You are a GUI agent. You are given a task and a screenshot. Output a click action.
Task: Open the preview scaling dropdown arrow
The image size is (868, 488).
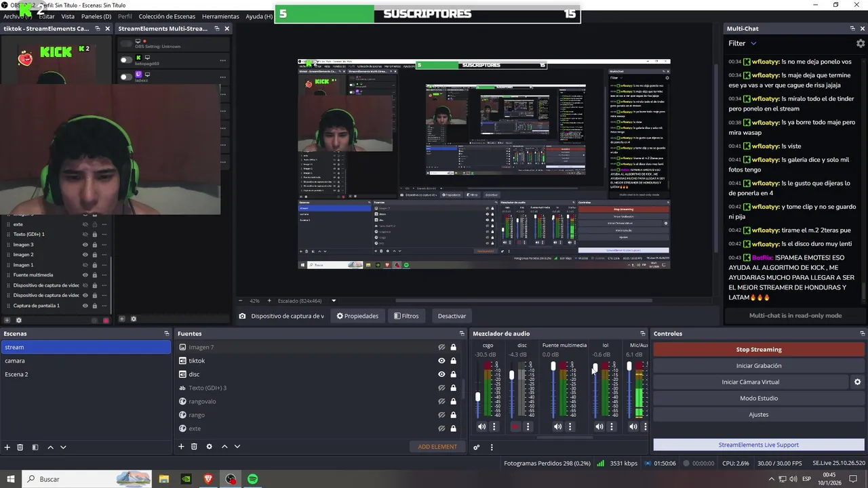[x=334, y=301]
